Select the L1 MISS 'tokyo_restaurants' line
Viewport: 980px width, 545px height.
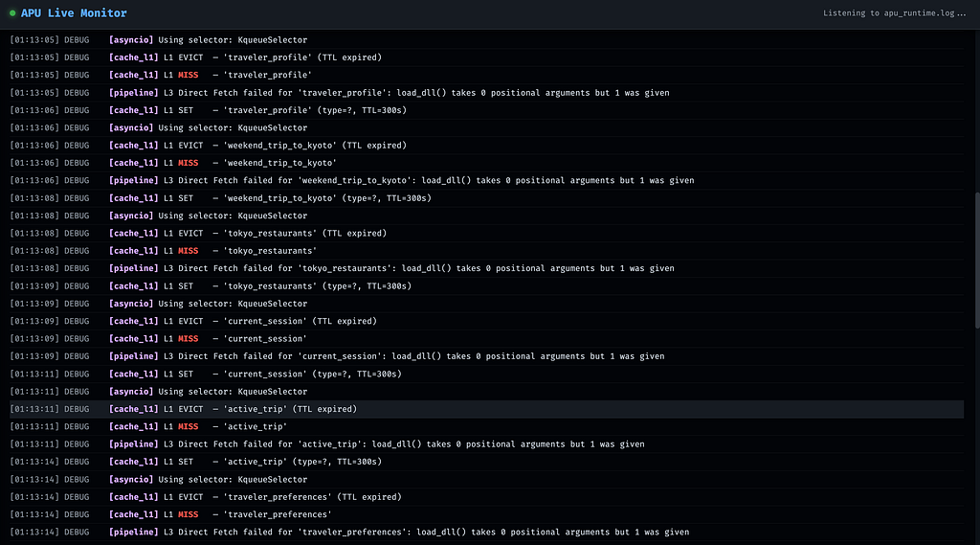point(486,251)
